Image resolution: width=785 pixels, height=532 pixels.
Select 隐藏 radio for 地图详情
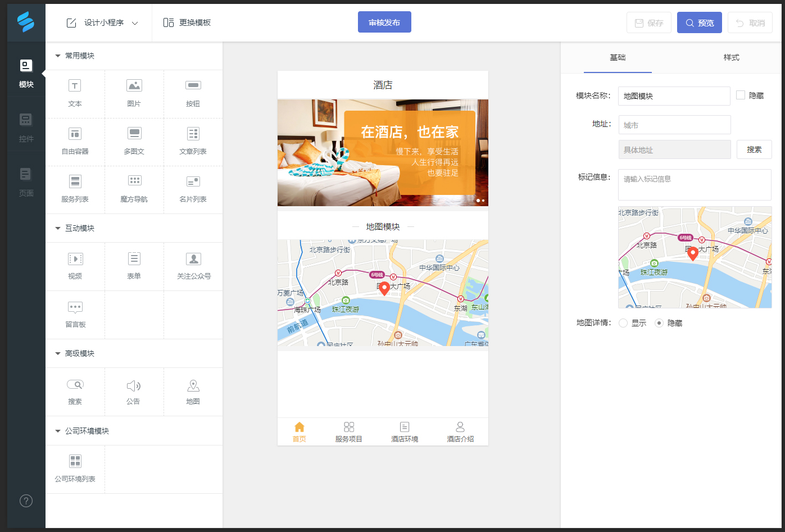[x=659, y=323]
